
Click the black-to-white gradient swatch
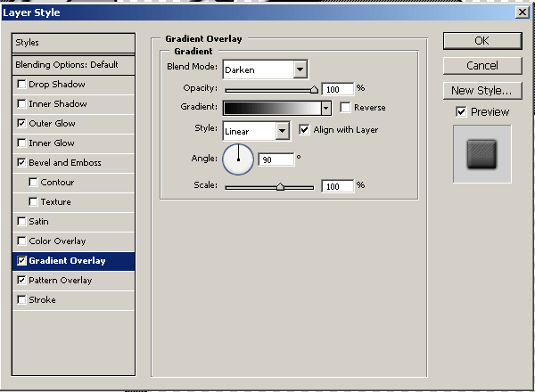pyautogui.click(x=271, y=108)
